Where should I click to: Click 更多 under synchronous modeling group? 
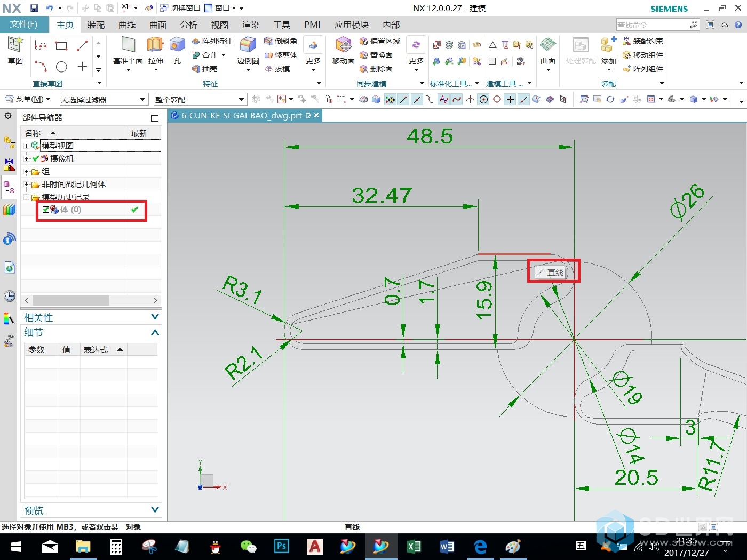pyautogui.click(x=416, y=53)
